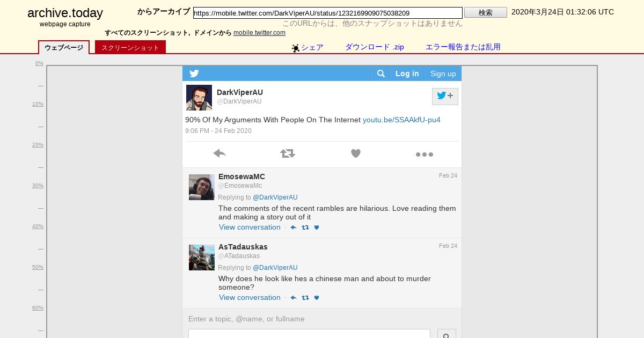
Task: Open @DarkViperAU mention in AsTadauskas reply
Action: pyautogui.click(x=275, y=268)
